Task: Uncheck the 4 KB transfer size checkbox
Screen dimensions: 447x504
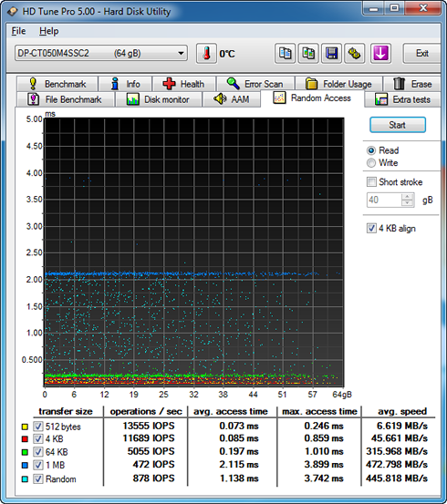Action: 38,439
